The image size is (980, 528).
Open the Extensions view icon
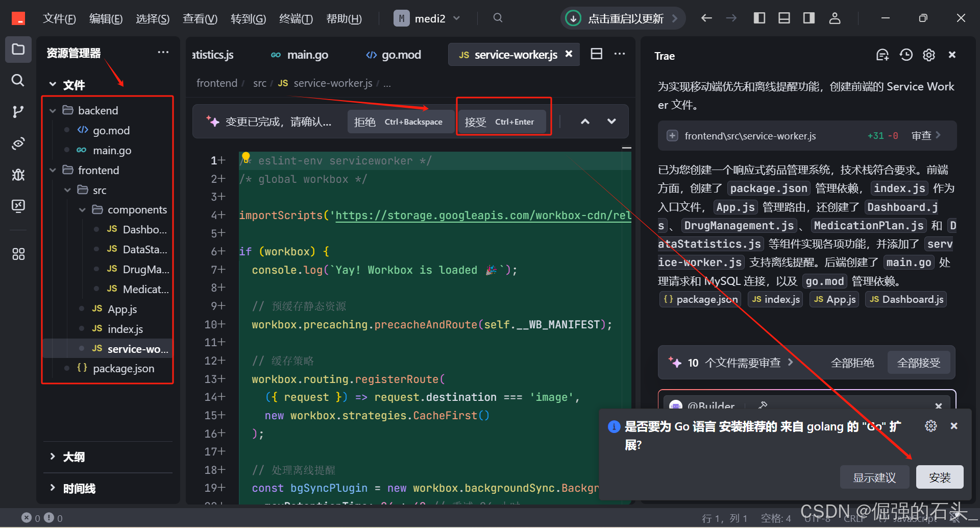pos(18,254)
